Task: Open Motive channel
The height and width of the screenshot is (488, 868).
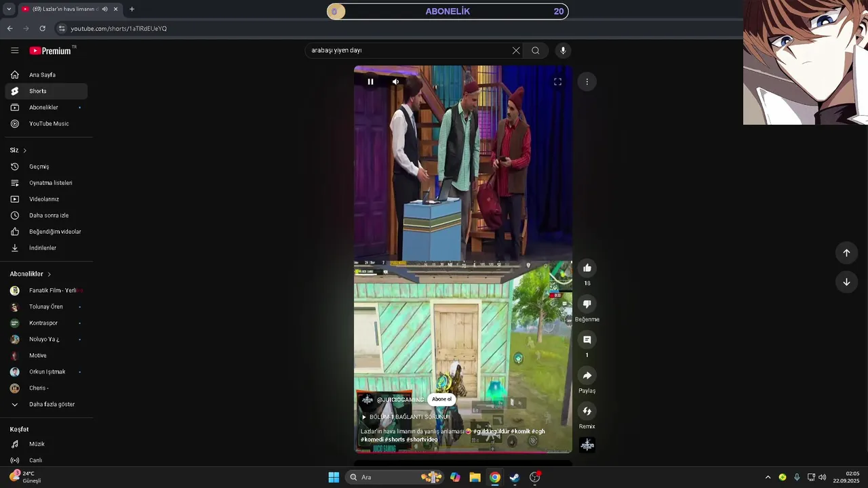Action: pyautogui.click(x=46, y=355)
